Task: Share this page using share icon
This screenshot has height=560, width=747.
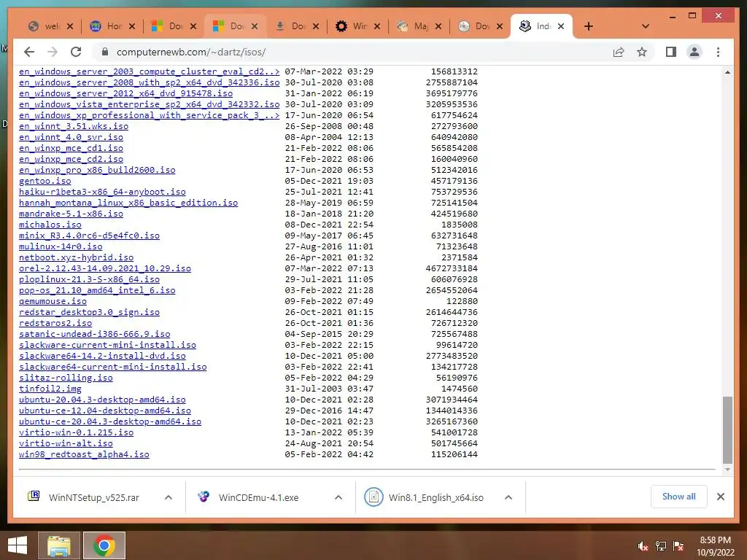Action: click(x=619, y=52)
